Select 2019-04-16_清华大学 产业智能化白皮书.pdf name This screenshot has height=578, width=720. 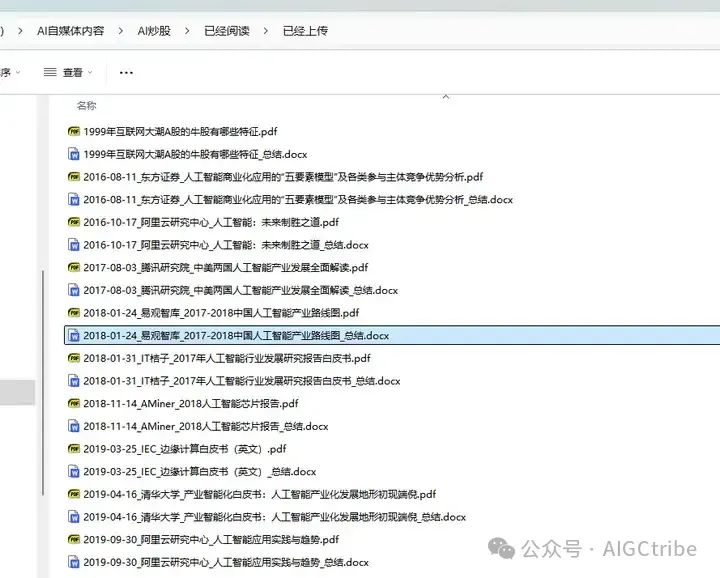[259, 494]
